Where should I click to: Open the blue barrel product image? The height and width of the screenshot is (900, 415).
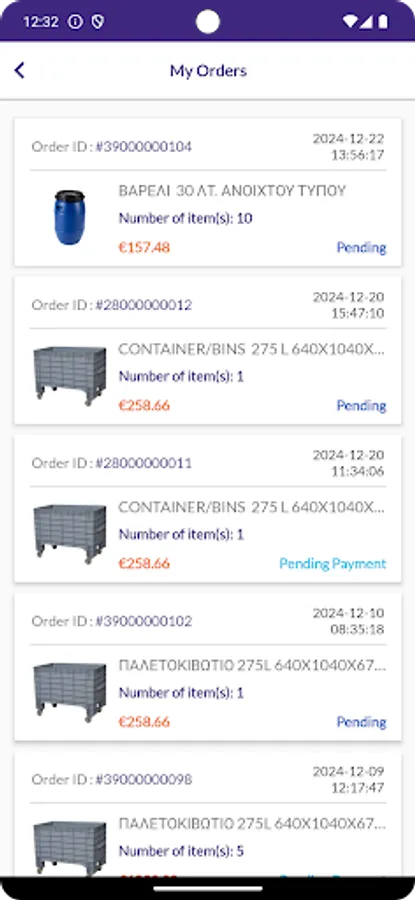tap(69, 218)
